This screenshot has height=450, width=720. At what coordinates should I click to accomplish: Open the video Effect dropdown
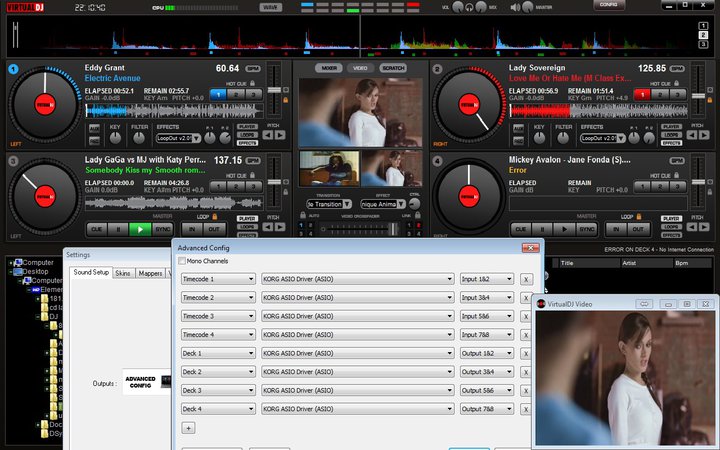pyautogui.click(x=383, y=204)
